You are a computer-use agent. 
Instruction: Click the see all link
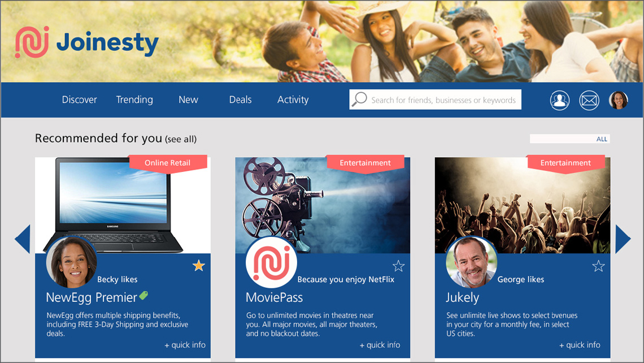[x=181, y=139]
